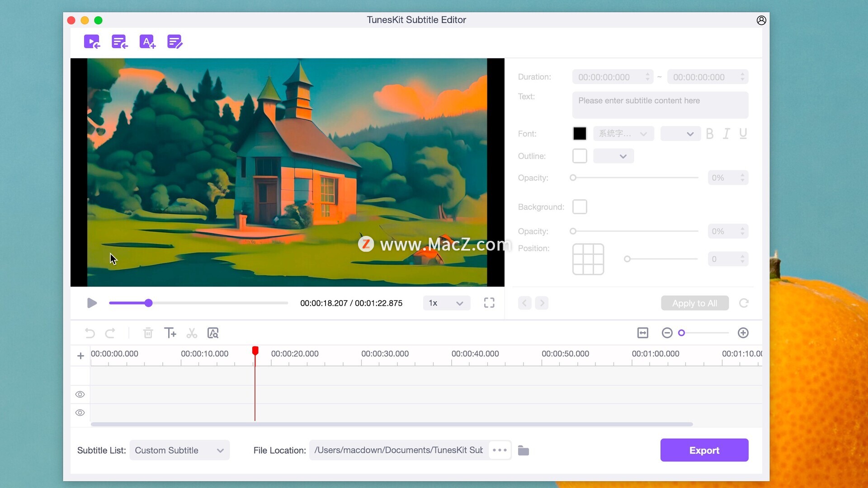Toggle visibility of second subtitle track

click(x=80, y=413)
